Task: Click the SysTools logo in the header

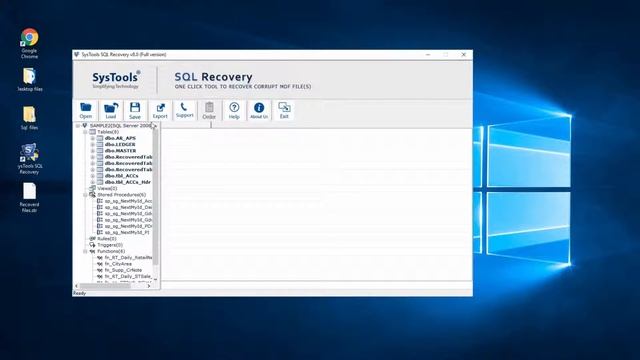Action: click(x=116, y=80)
